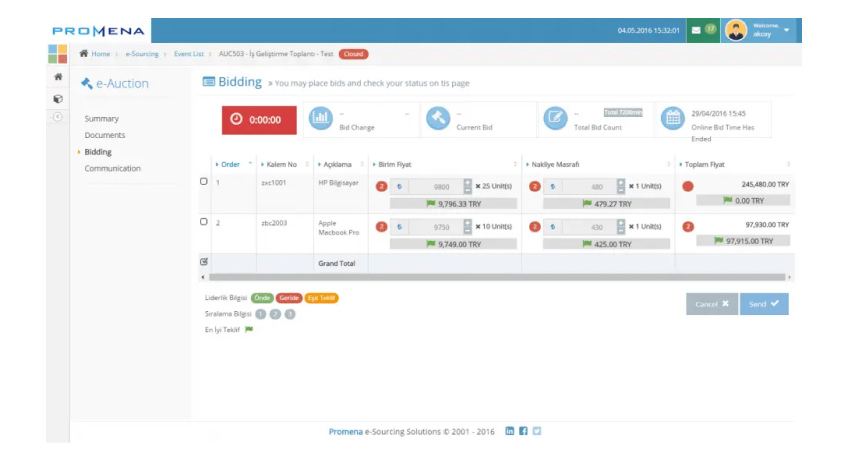
Task: Open the akcay user account dropdown
Action: pyautogui.click(x=760, y=30)
